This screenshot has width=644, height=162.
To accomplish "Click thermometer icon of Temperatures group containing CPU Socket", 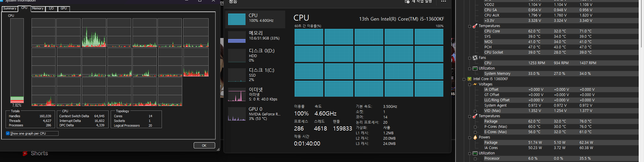I will (x=475, y=26).
